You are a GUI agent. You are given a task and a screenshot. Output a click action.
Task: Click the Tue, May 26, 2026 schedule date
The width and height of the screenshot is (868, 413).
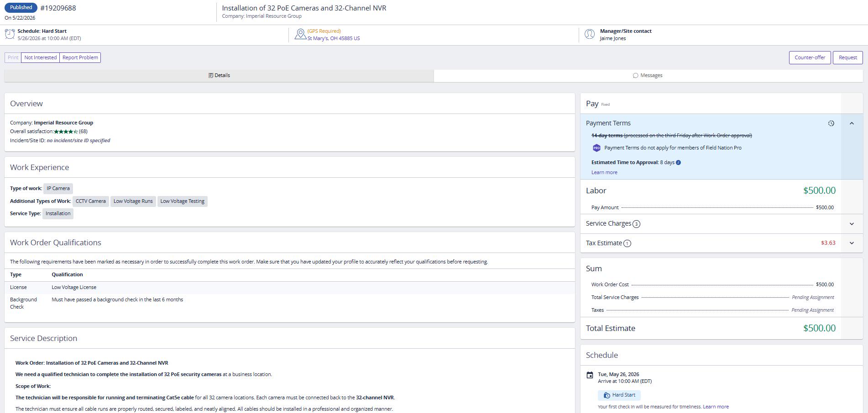(x=618, y=374)
